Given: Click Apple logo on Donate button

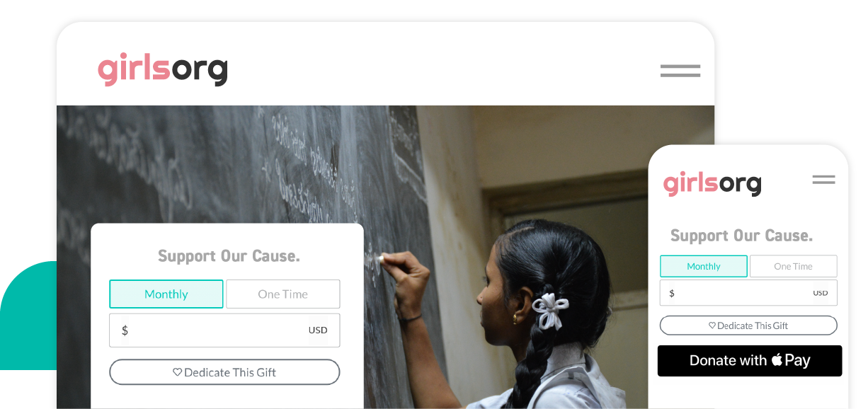Looking at the screenshot, I should click(777, 359).
